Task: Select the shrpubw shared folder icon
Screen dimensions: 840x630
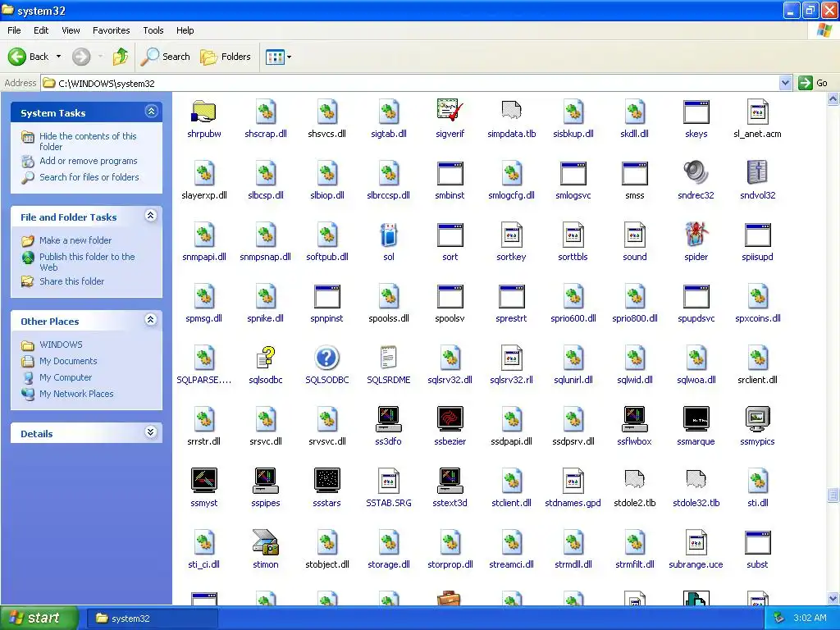Action: click(x=203, y=112)
